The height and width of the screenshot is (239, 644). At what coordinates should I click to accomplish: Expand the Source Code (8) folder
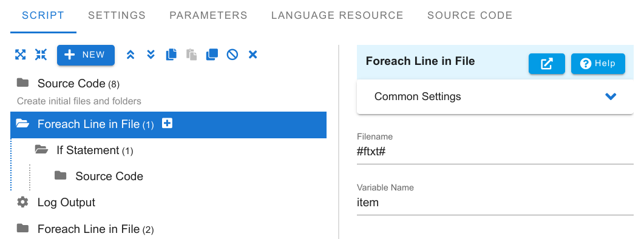click(x=22, y=83)
